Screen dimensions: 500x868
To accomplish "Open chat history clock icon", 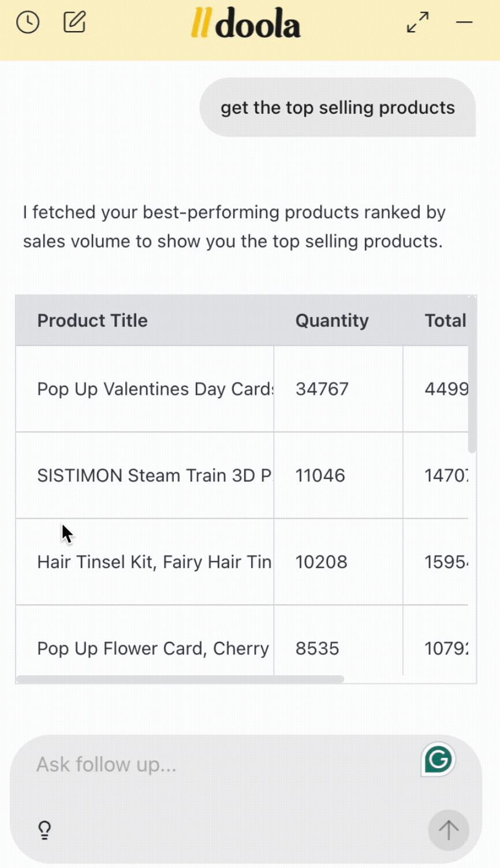I will point(28,23).
